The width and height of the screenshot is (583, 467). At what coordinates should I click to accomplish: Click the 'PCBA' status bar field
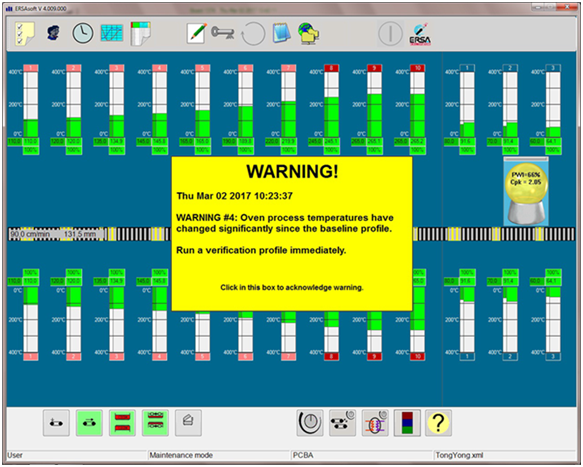362,455
